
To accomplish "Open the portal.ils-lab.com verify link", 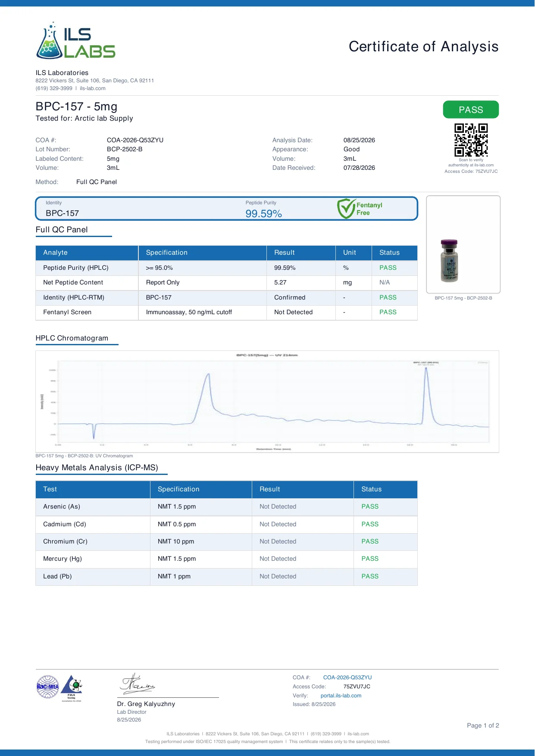I will tap(341, 696).
